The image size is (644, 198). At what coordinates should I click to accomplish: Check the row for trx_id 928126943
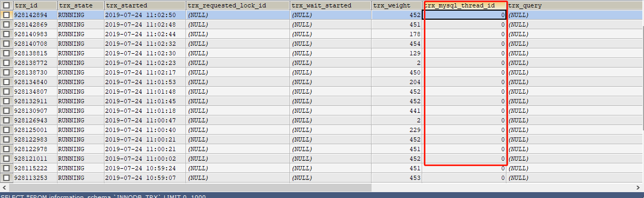coord(6,120)
